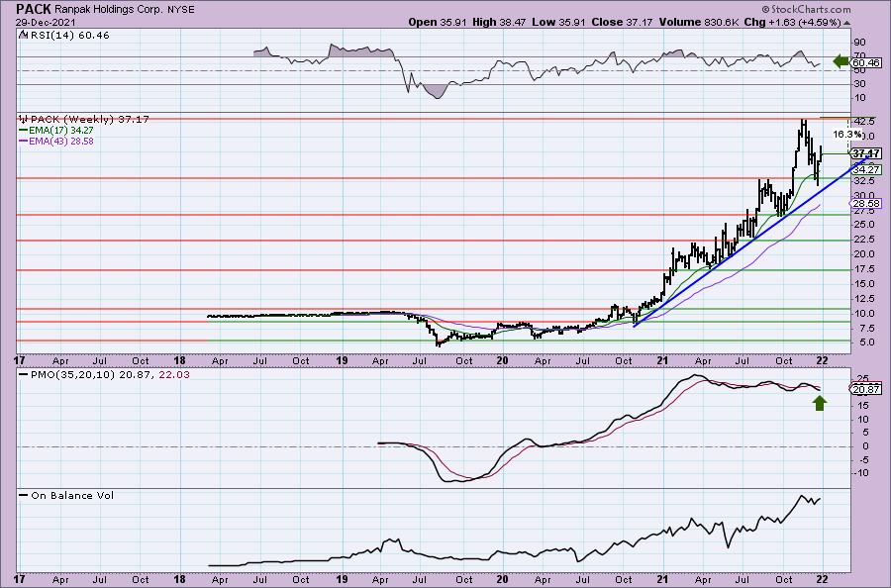Click the Low 35.91 value
Viewport: 891px width, 588px height.
tap(559, 22)
